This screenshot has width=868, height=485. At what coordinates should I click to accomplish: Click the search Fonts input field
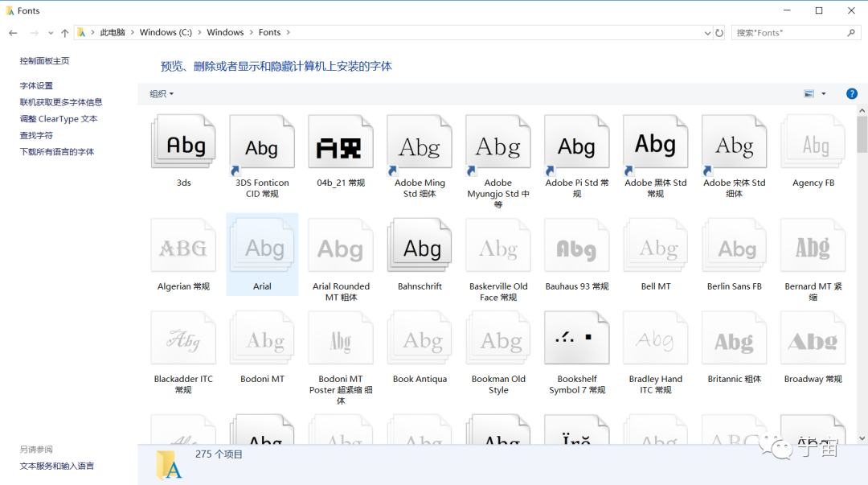tap(789, 33)
